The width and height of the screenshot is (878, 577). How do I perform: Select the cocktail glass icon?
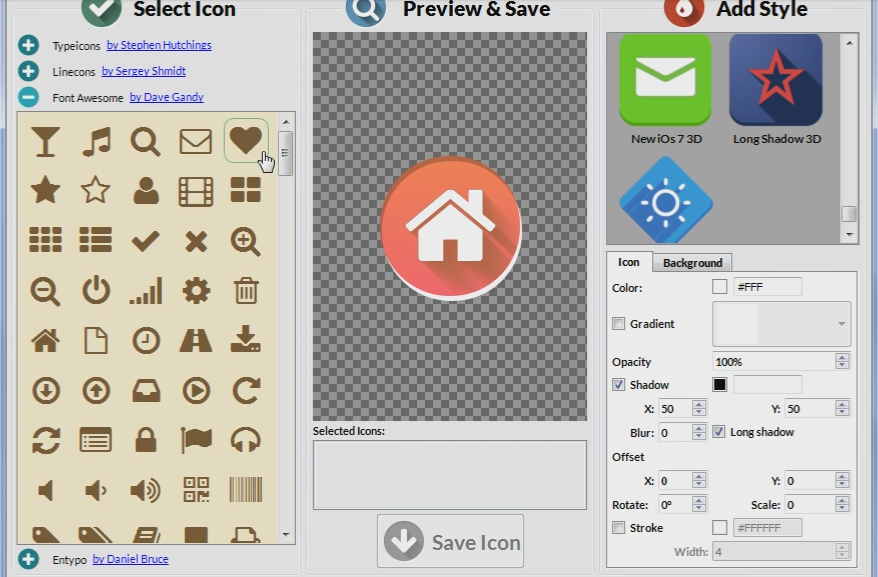(45, 141)
